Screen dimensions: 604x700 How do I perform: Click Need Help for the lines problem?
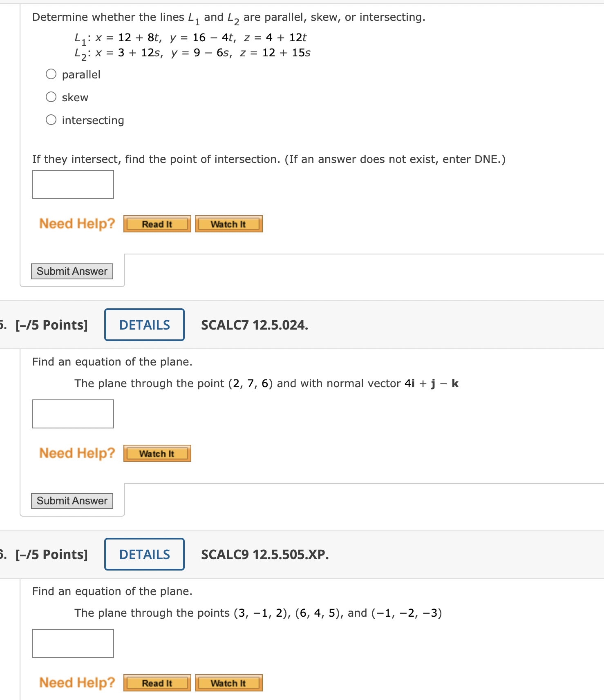point(77,223)
